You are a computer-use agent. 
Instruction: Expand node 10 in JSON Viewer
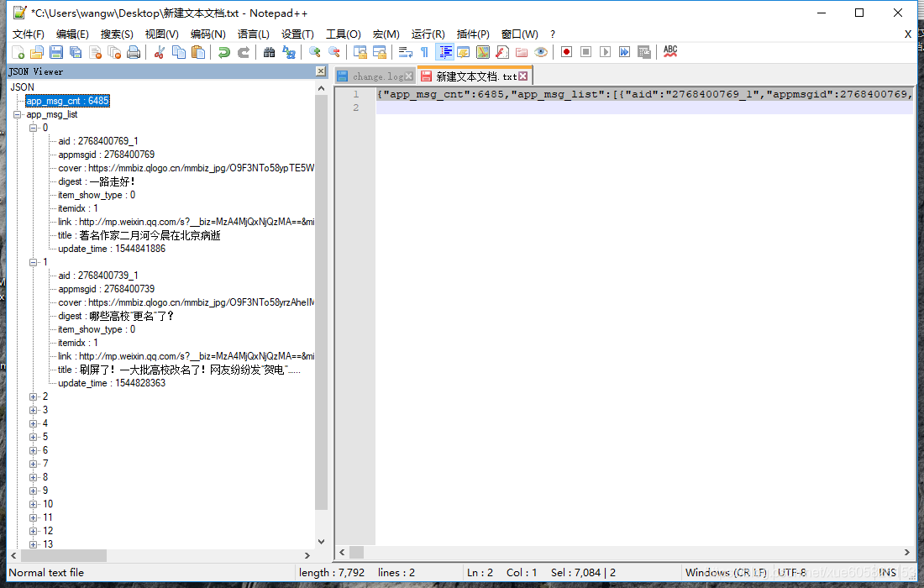(x=34, y=504)
